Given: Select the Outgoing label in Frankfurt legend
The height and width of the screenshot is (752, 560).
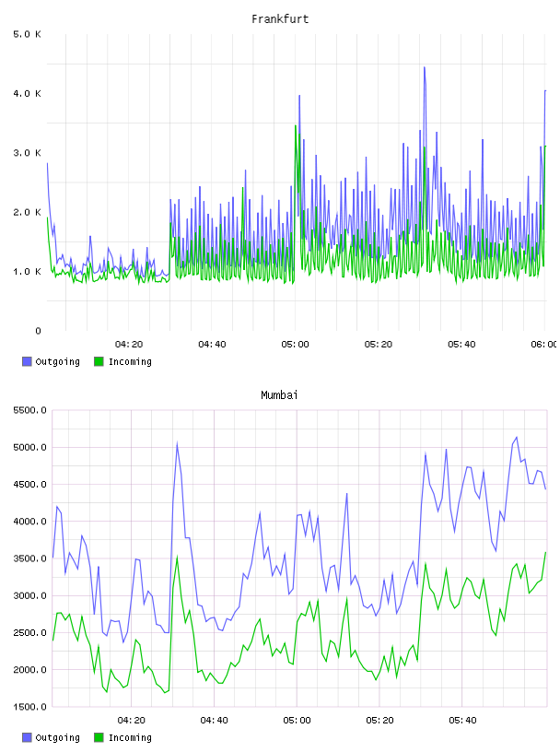Looking at the screenshot, I should [57, 361].
